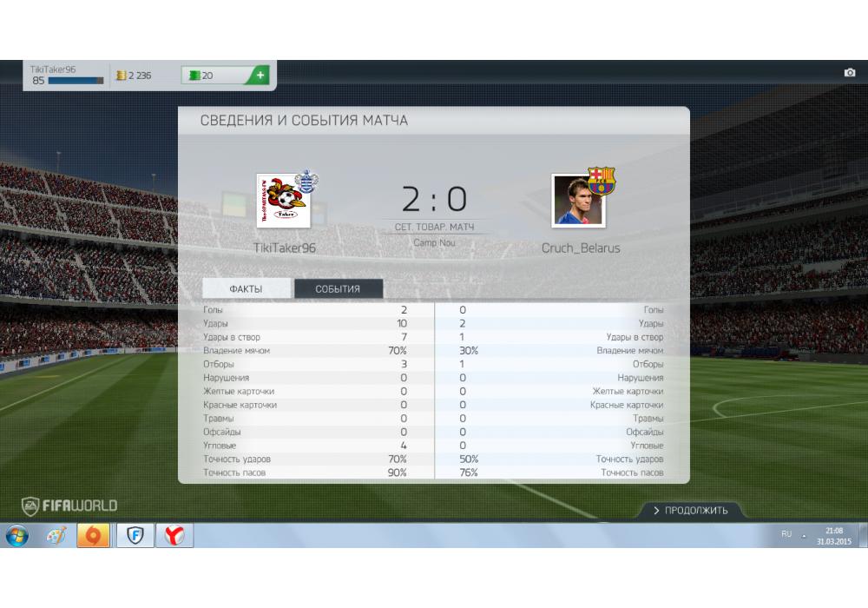Click TikiTaker96 profile name at top
The height and width of the screenshot is (608, 868).
[x=53, y=69]
